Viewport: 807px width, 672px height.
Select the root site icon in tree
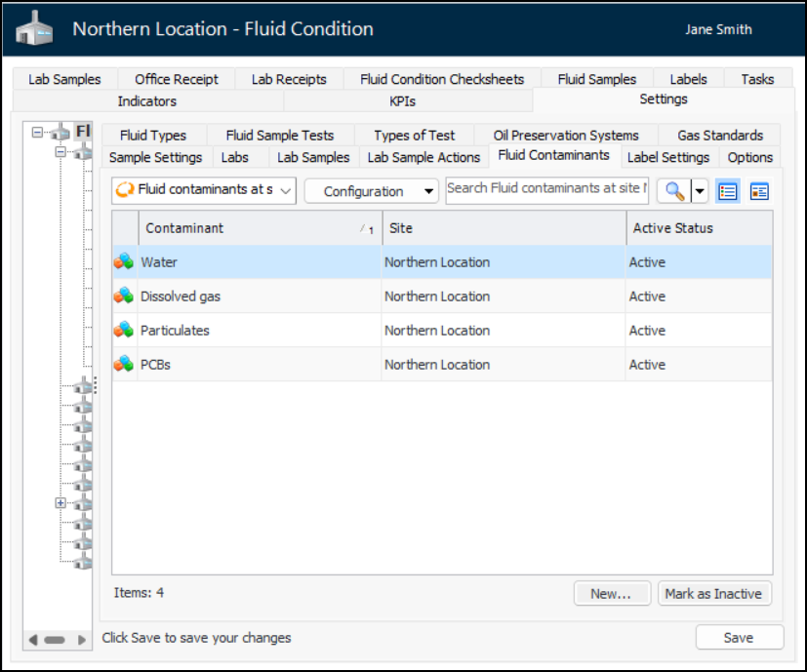click(61, 132)
